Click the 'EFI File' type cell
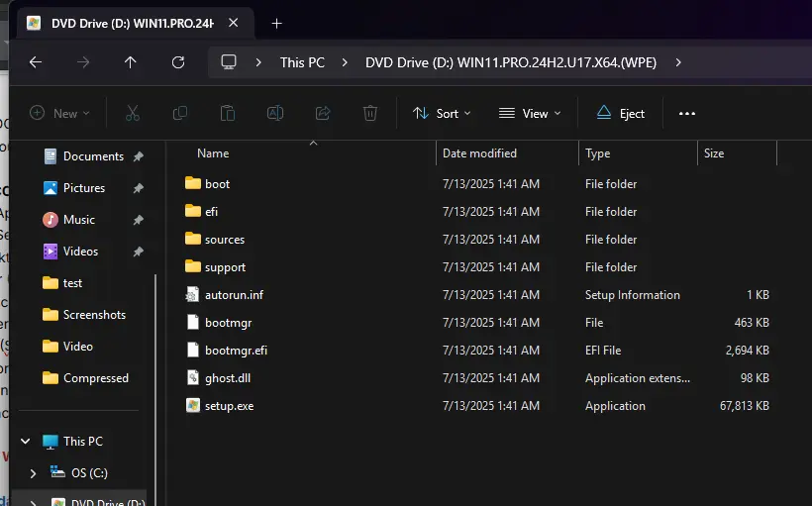The width and height of the screenshot is (812, 506). click(x=603, y=351)
